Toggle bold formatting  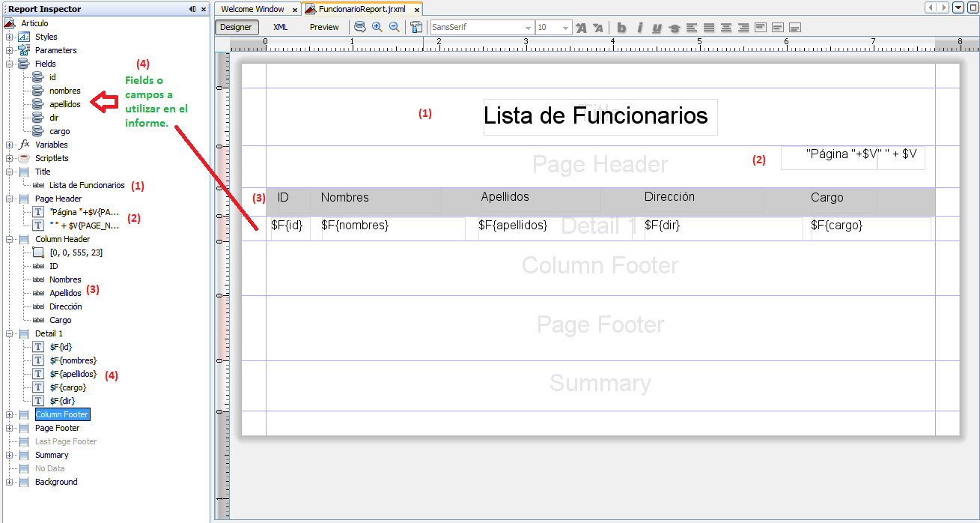pyautogui.click(x=621, y=27)
